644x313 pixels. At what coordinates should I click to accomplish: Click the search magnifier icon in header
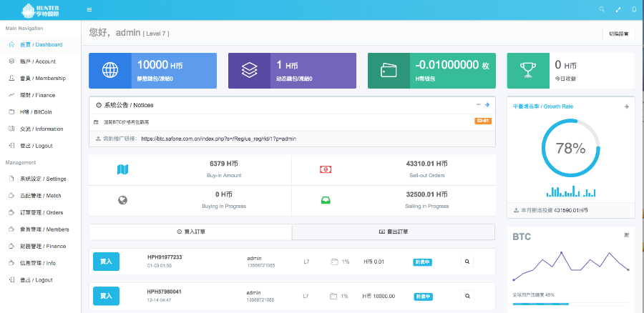coord(601,9)
